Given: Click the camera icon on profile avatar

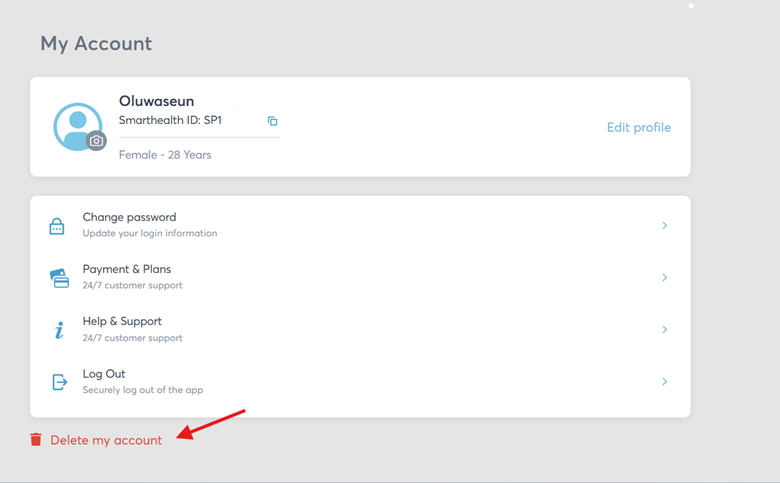Looking at the screenshot, I should 96,141.
